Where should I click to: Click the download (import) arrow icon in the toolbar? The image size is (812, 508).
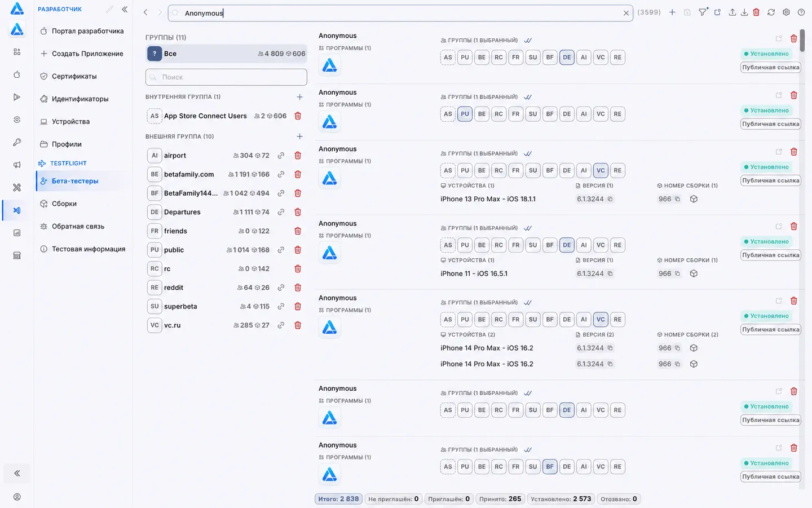click(744, 12)
